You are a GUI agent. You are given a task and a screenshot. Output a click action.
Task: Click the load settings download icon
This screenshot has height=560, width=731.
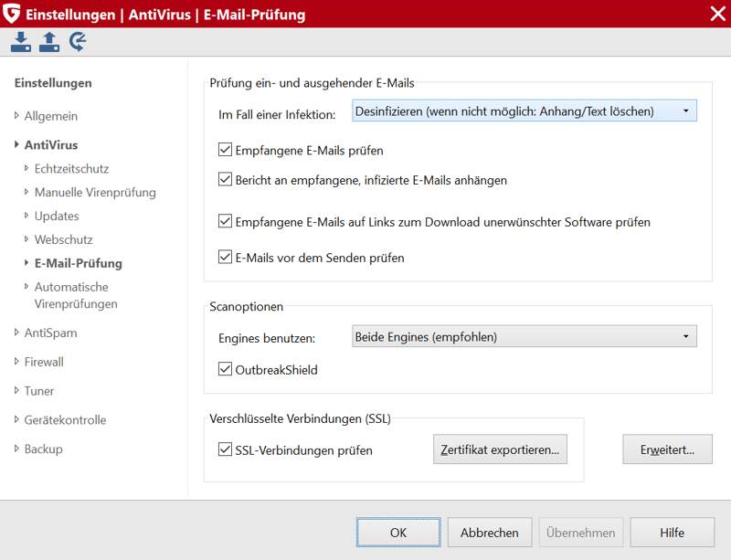click(21, 42)
